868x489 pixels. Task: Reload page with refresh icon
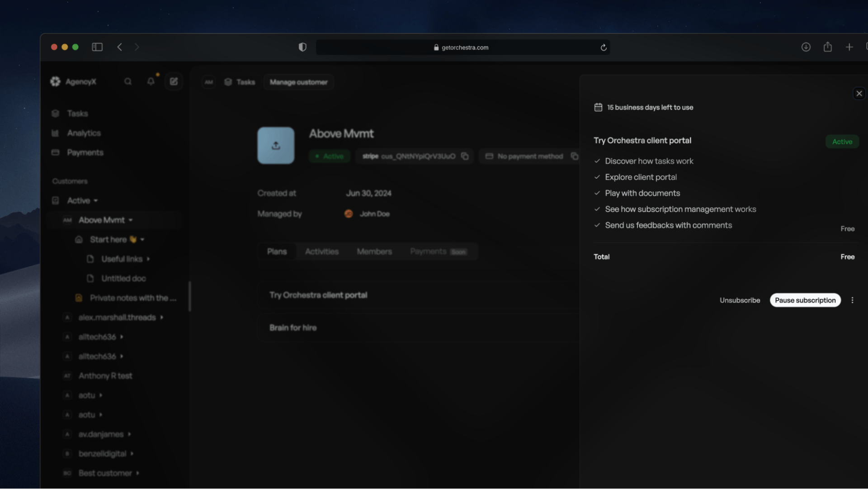[604, 47]
